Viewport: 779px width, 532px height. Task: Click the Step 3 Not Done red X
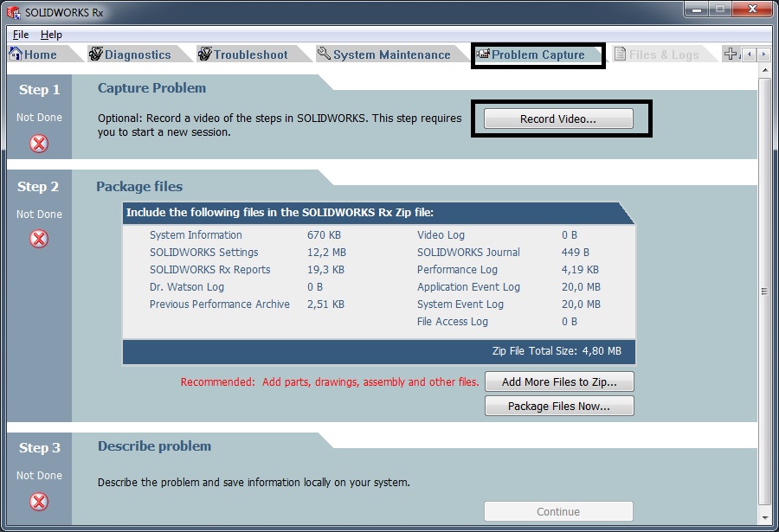pos(39,501)
